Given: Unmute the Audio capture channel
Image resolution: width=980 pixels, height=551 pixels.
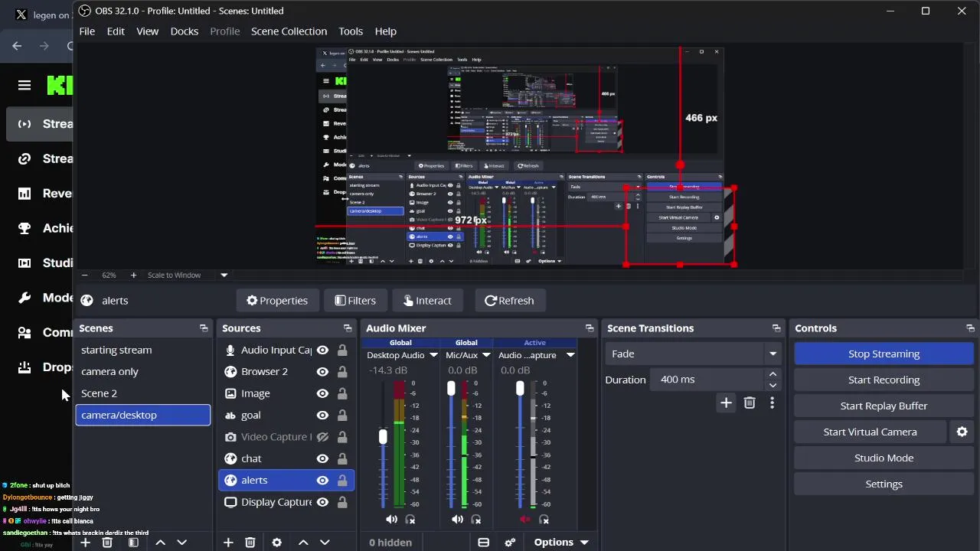Looking at the screenshot, I should (524, 520).
